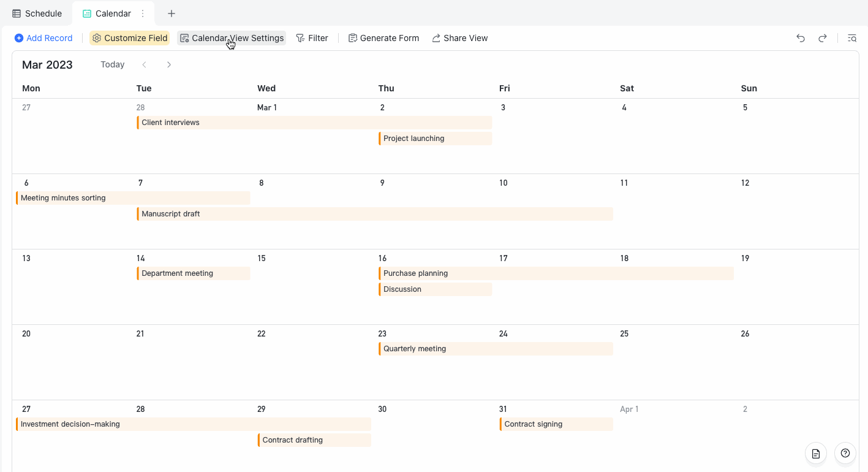Click the redo arrow icon
This screenshot has height=472, width=868.
coord(823,38)
